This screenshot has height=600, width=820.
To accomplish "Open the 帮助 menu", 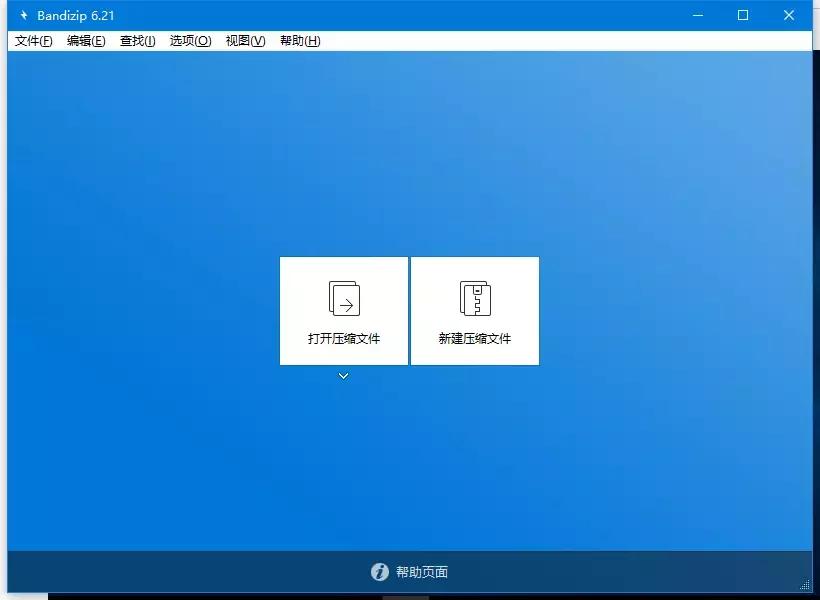I will 299,41.
